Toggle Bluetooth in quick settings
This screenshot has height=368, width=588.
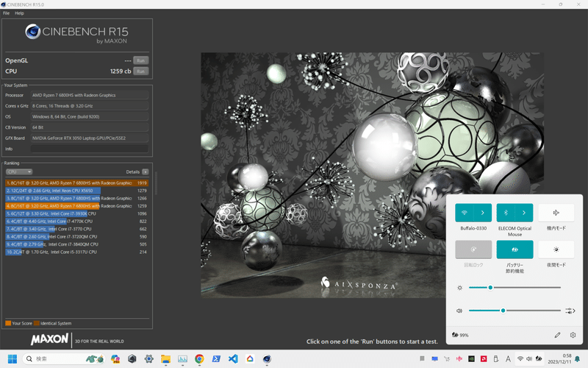[506, 213]
